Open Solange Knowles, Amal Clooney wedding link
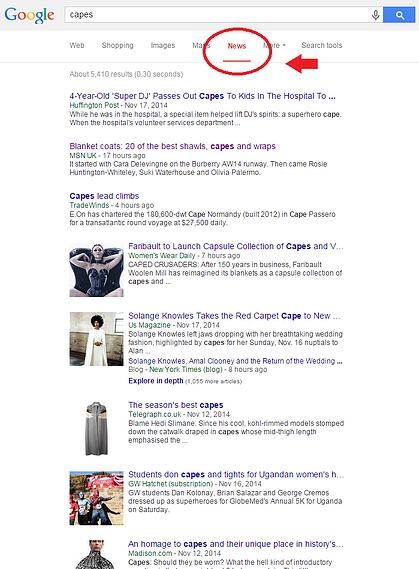Screen dimensions: 419x569 [235, 361]
